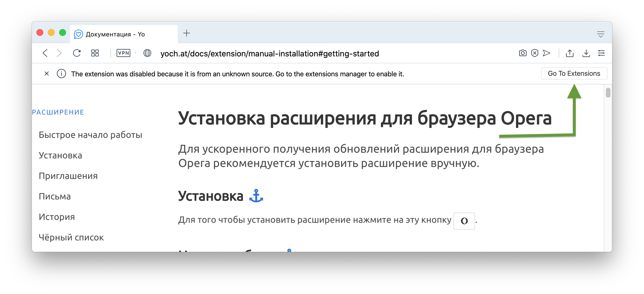Click the yellow minimize window button
644x294 pixels.
tap(51, 32)
